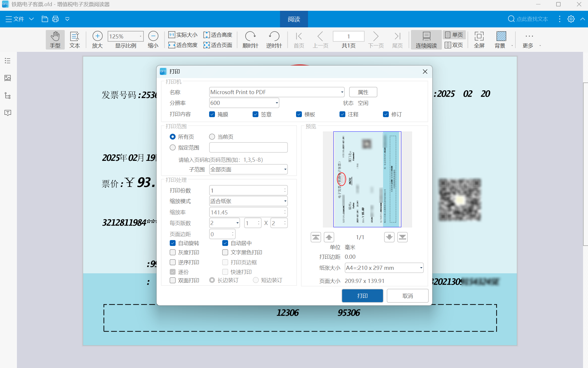
Task: Switch view to fit width (适合宽度)
Action: [183, 45]
